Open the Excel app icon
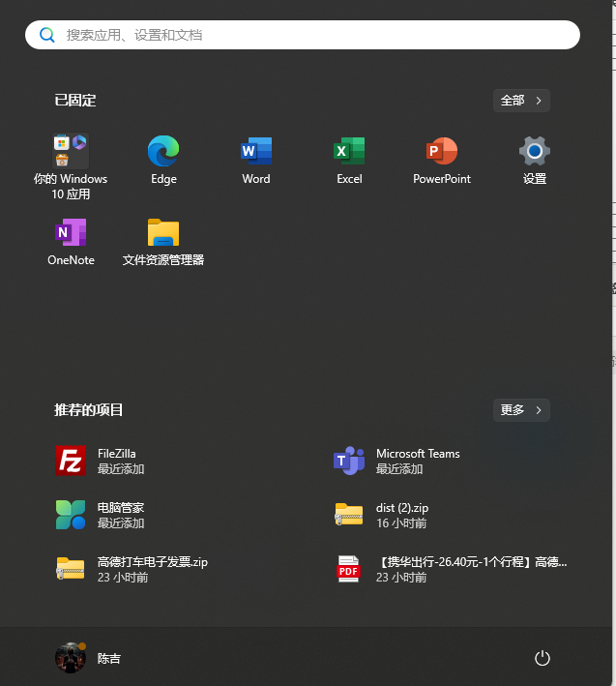Screen dimensions: 616x686 click(x=349, y=151)
